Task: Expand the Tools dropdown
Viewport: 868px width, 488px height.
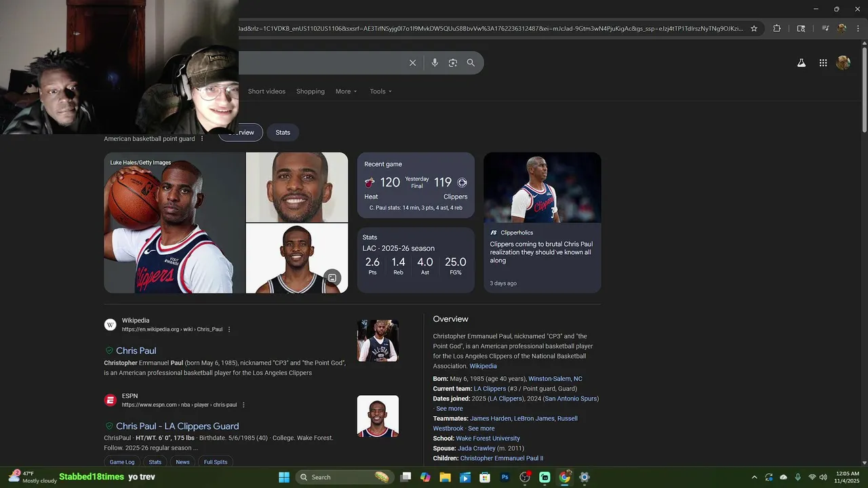Action: tap(380, 91)
